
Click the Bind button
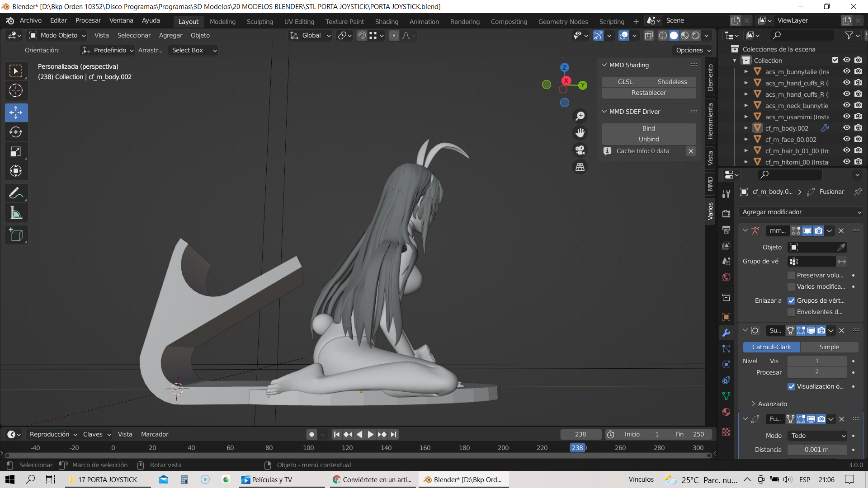[x=649, y=128]
